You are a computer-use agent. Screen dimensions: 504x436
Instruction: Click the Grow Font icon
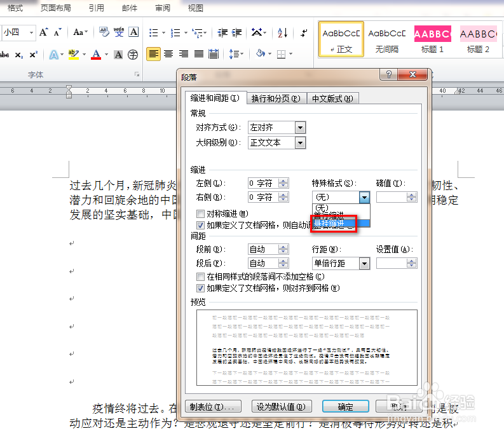point(43,32)
